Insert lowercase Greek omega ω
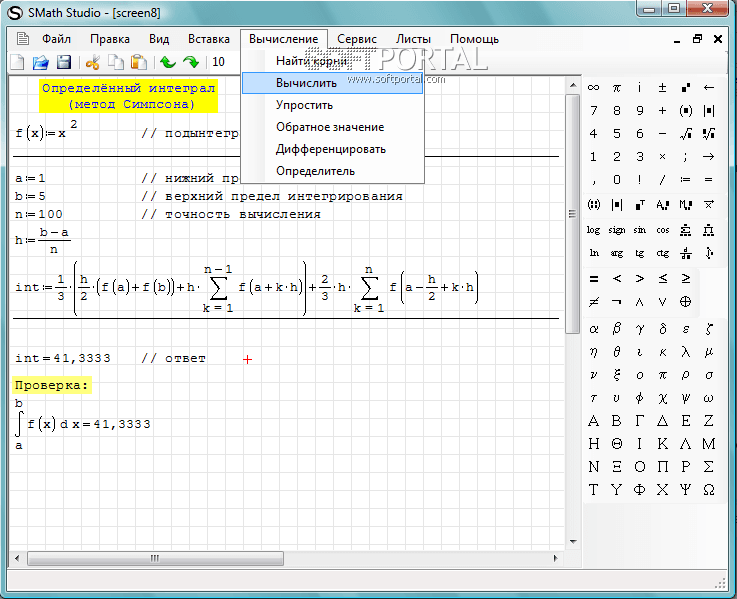737x599 pixels. click(x=709, y=398)
